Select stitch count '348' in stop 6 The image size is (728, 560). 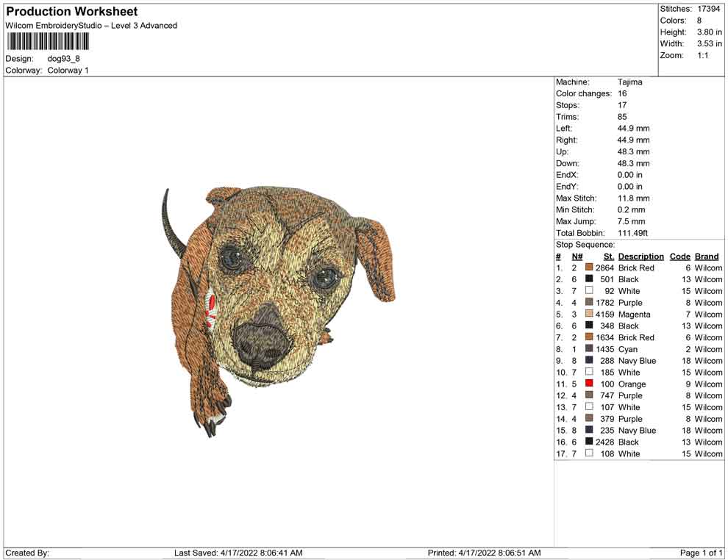(607, 326)
